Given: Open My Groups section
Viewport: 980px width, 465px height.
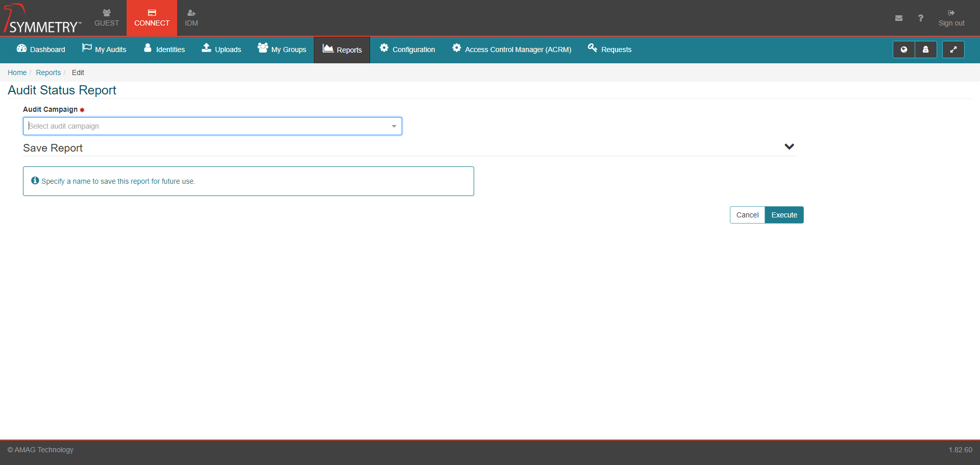Looking at the screenshot, I should [x=282, y=50].
